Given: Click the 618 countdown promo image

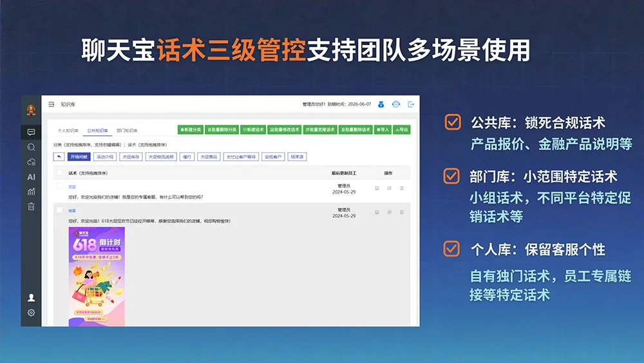Looking at the screenshot, I should [97, 277].
